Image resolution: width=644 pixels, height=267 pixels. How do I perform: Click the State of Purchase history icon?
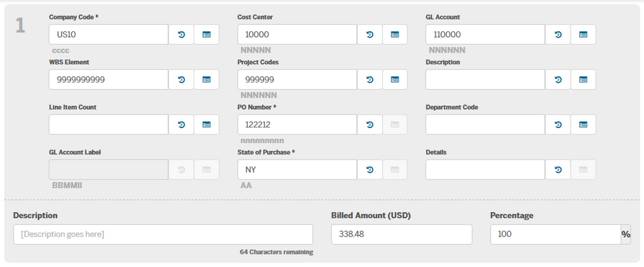click(x=369, y=169)
